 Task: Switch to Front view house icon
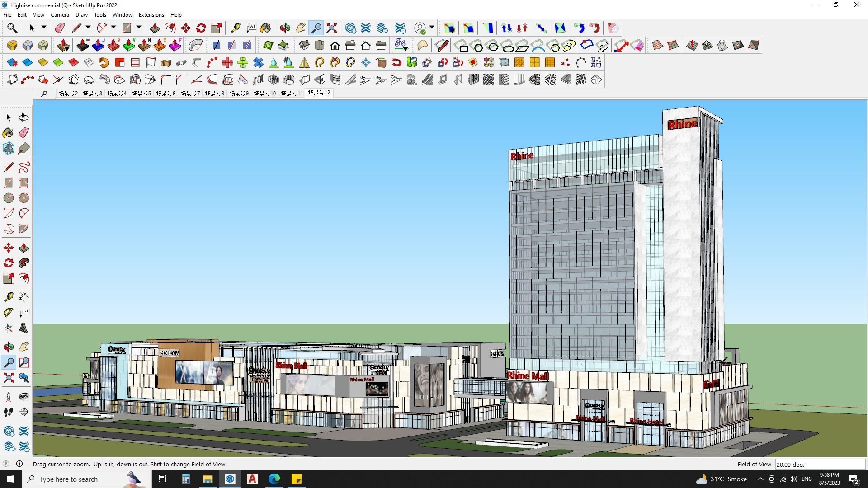coord(335,45)
